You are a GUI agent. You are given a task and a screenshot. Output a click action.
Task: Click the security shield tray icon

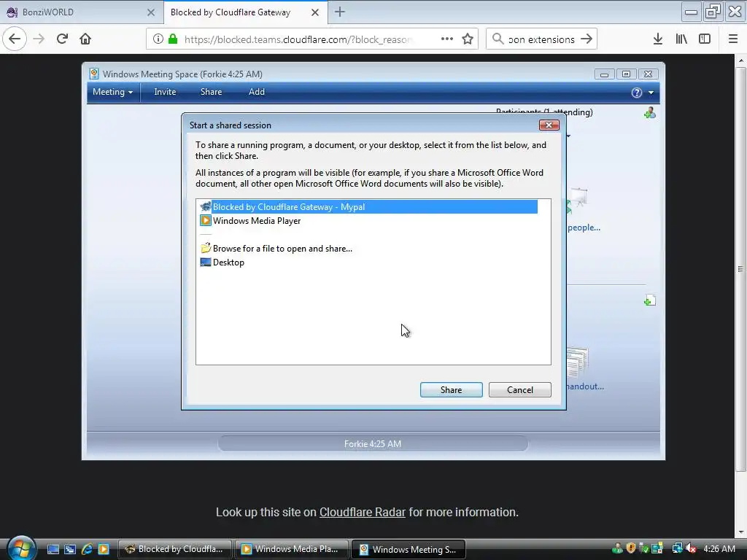coord(631,548)
